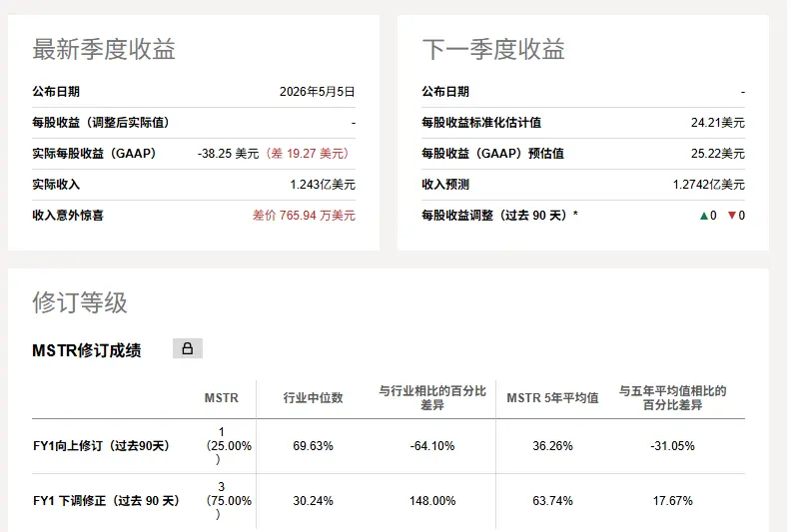The height and width of the screenshot is (532, 790).
Task: Select the 17.67% difference cell
Action: 672,501
